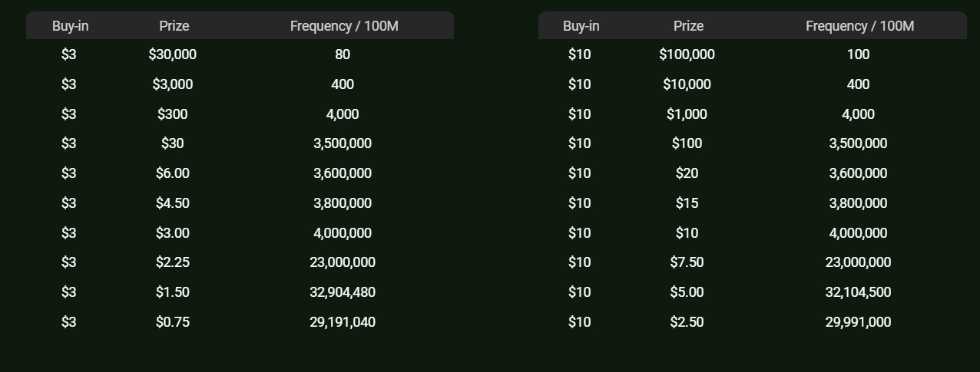The height and width of the screenshot is (372, 980).
Task: Click the 32,104,500 frequency cell
Action: 858,292
